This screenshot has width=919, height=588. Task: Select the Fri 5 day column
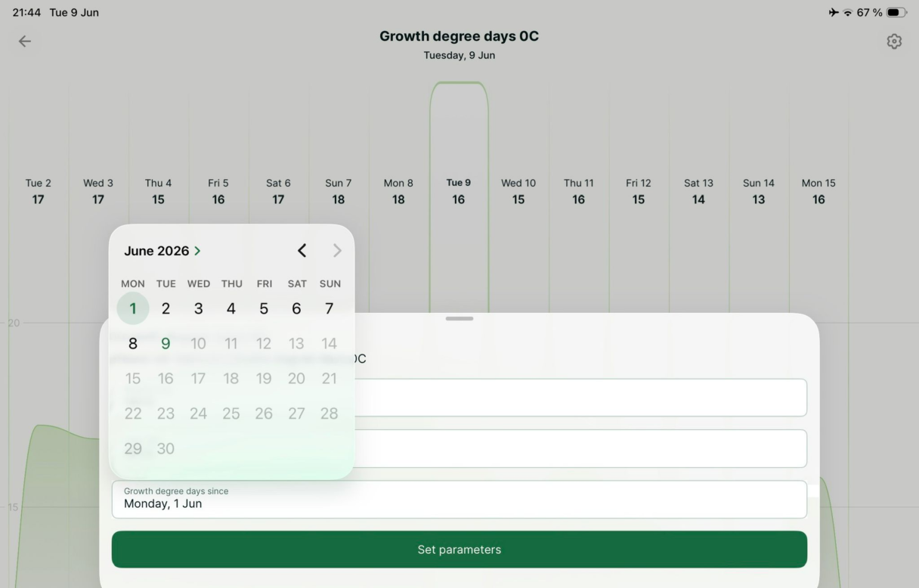(218, 192)
